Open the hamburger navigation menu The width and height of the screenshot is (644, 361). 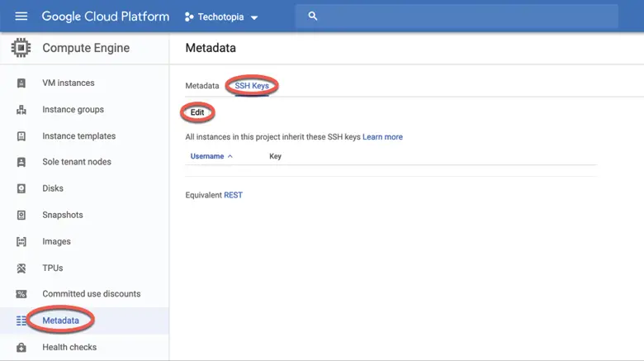[x=21, y=17]
